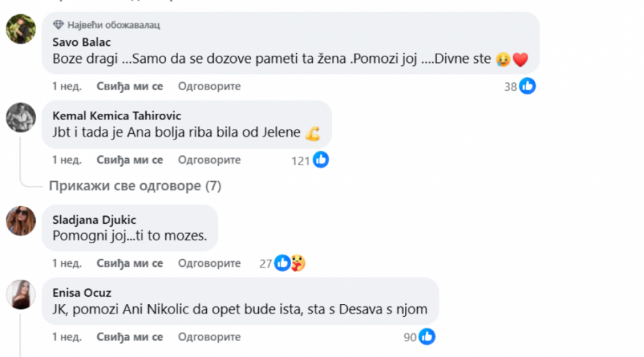This screenshot has width=644, height=357.
Task: Click the care reaction emoji on Sladjana's comment
Action: click(x=298, y=263)
